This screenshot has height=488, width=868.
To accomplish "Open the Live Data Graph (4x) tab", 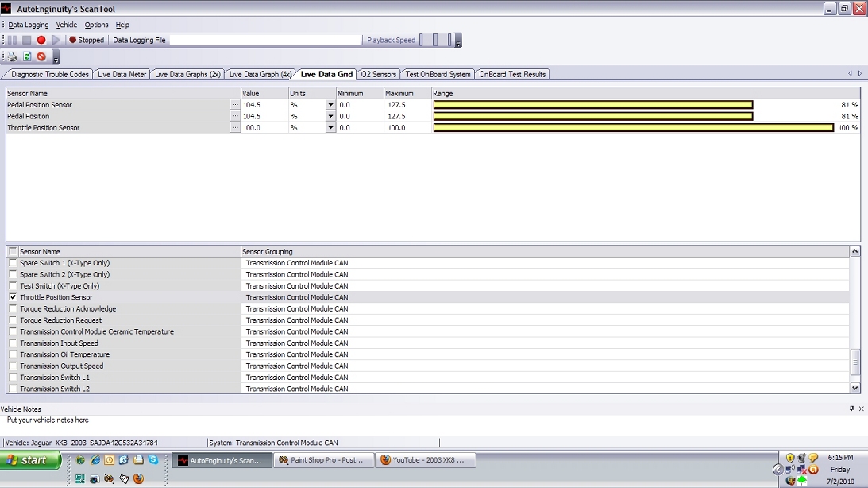I will 260,74.
